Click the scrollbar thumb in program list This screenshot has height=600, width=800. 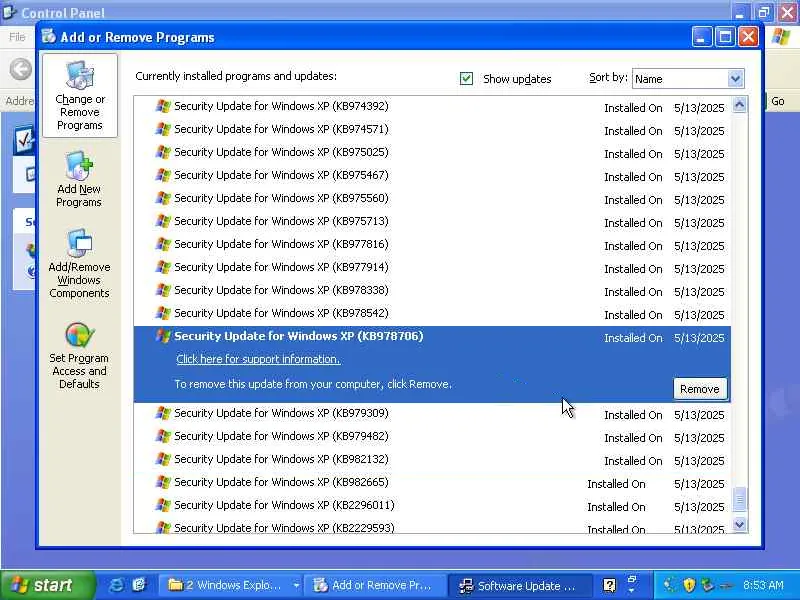coord(739,499)
